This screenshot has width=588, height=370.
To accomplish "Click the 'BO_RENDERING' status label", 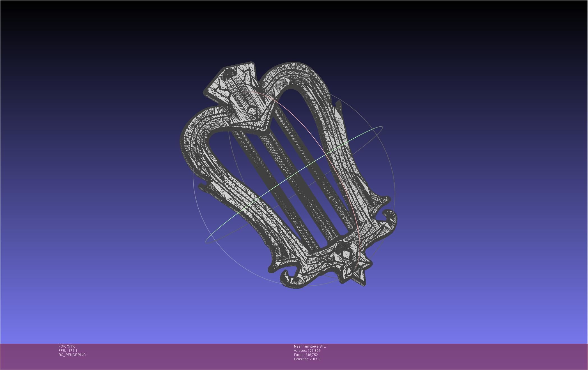I will pos(72,355).
